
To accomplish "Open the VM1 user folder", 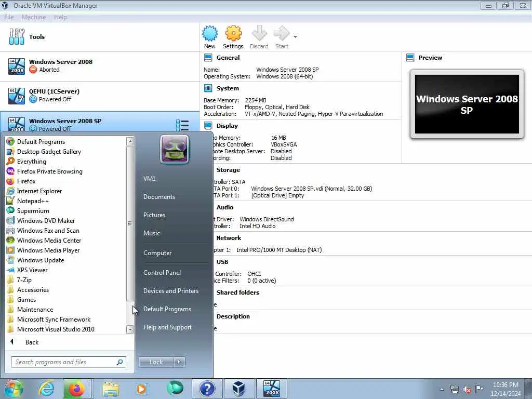I will 149,179.
